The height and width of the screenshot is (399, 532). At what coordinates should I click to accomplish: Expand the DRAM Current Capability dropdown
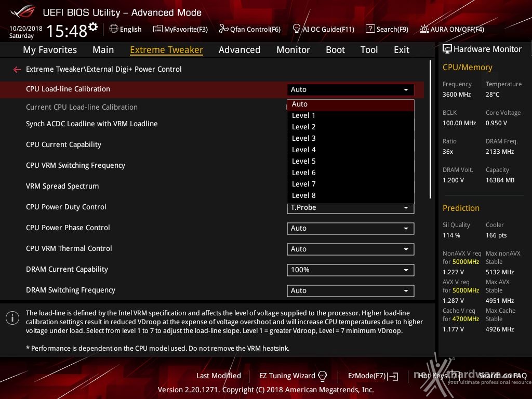tap(351, 270)
